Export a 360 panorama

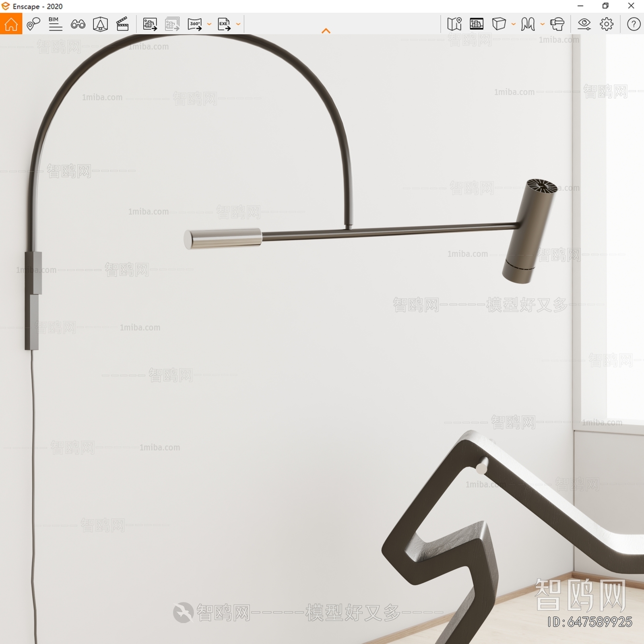coord(195,24)
